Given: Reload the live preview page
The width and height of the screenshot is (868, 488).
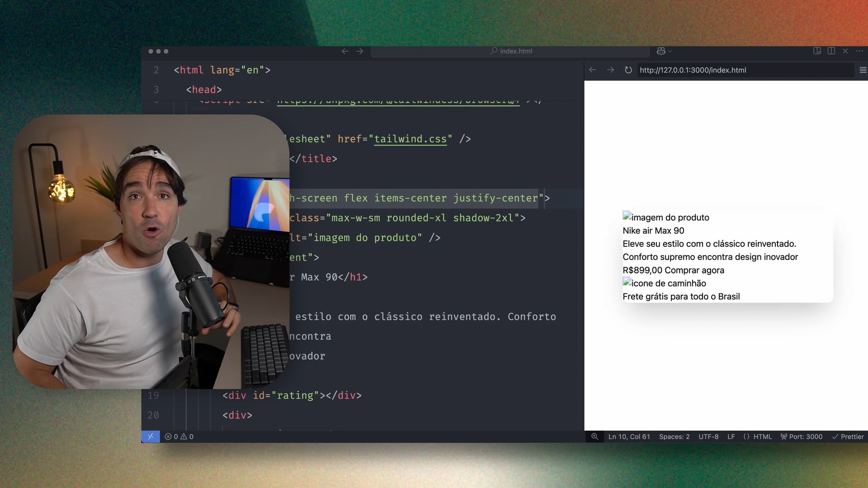Looking at the screenshot, I should click(628, 70).
